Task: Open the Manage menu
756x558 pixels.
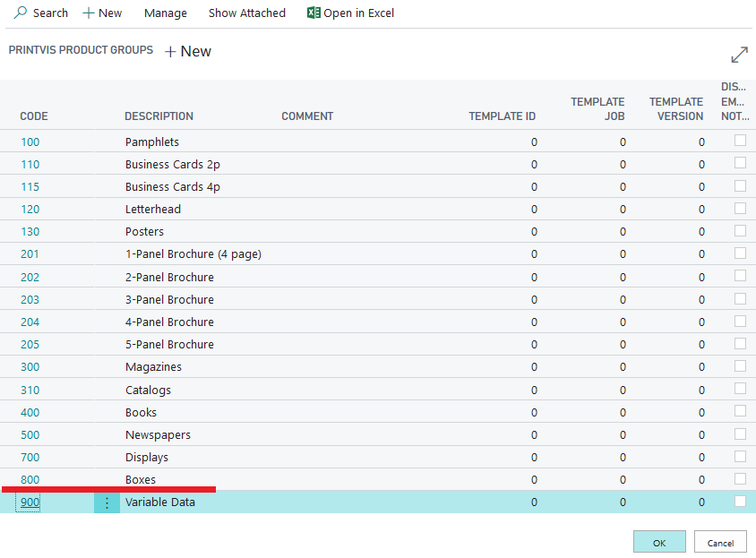Action: 165,13
